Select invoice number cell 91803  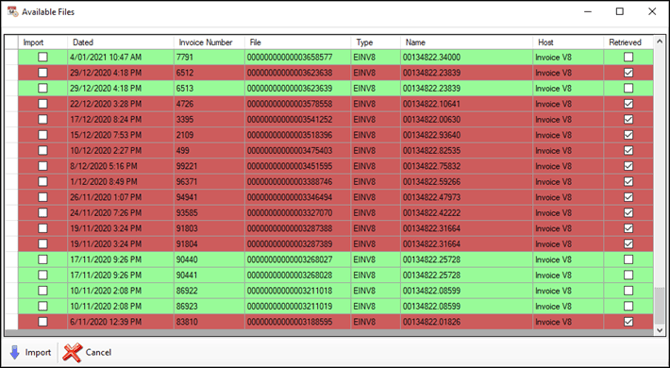click(x=209, y=228)
